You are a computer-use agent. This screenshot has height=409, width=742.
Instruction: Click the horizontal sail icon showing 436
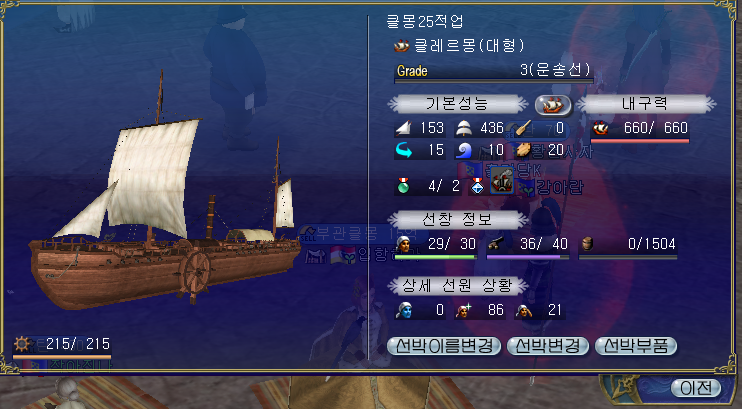pyautogui.click(x=464, y=128)
